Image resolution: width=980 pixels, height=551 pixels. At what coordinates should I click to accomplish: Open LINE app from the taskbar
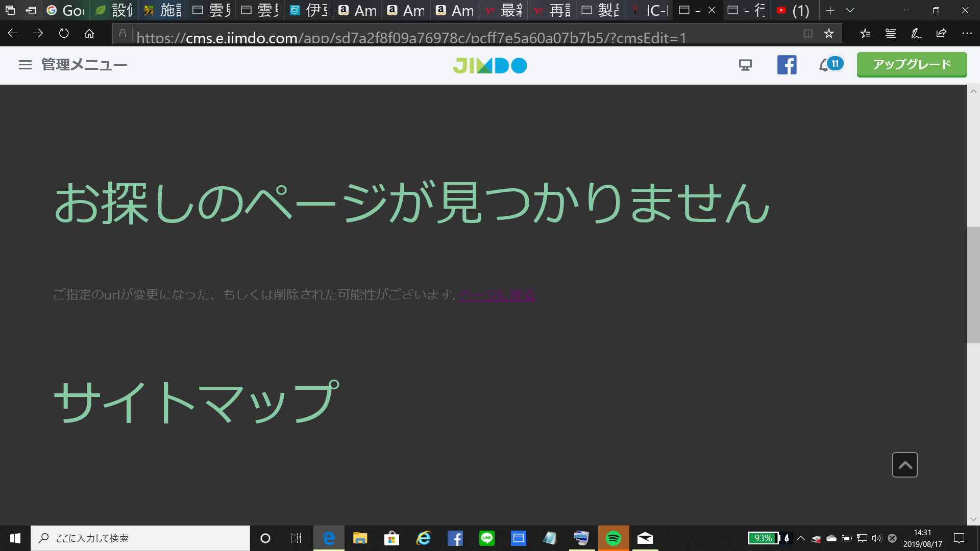(487, 538)
